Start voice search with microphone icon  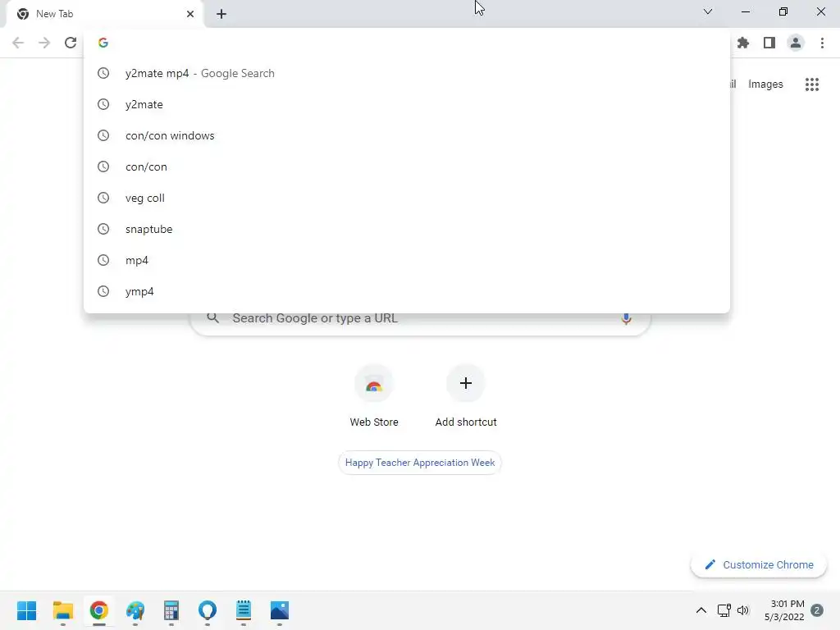click(626, 318)
